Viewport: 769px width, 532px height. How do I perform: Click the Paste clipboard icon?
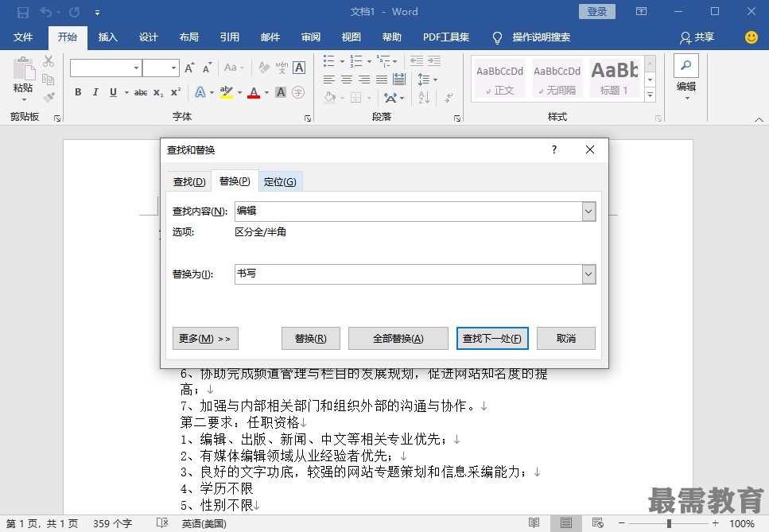pyautogui.click(x=24, y=68)
